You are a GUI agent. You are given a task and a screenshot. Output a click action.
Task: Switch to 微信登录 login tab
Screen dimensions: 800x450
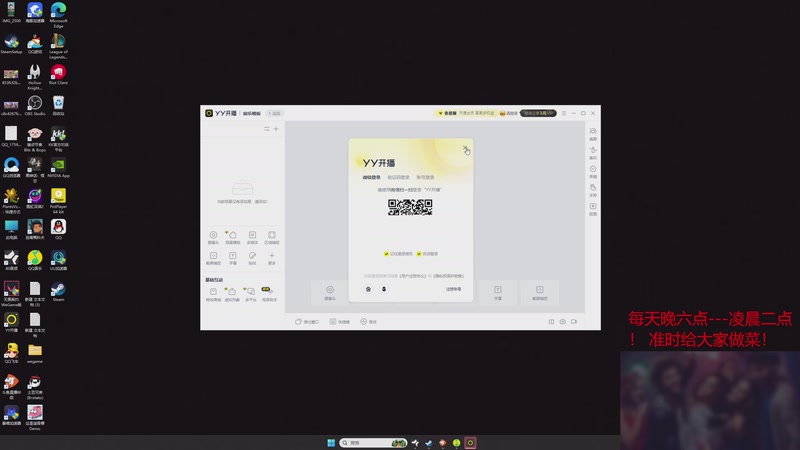(x=371, y=178)
